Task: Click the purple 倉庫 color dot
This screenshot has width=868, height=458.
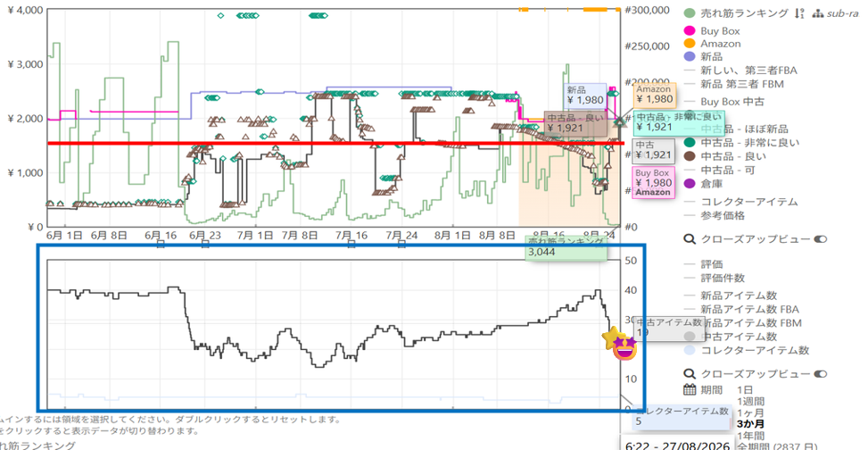Action: click(690, 183)
